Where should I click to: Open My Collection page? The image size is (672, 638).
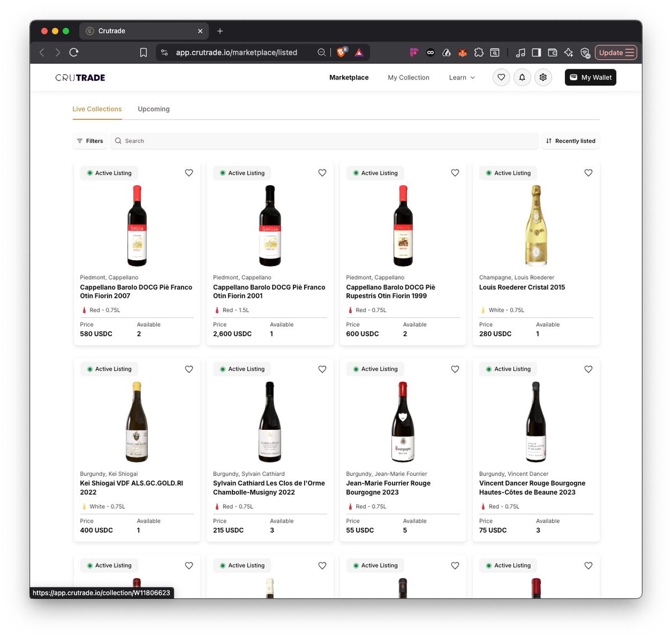tap(408, 78)
